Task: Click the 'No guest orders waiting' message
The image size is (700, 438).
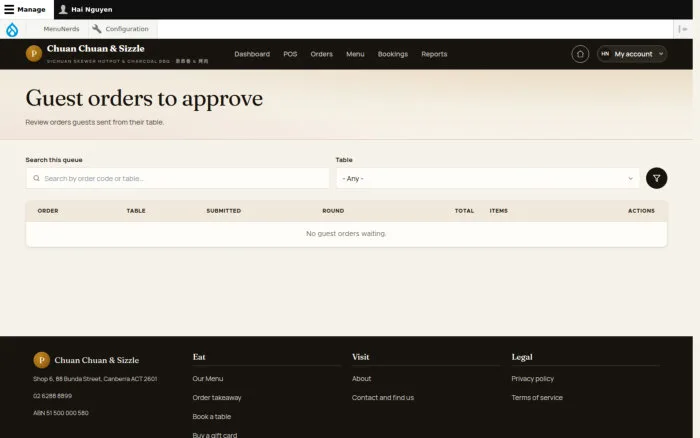Action: (x=346, y=234)
